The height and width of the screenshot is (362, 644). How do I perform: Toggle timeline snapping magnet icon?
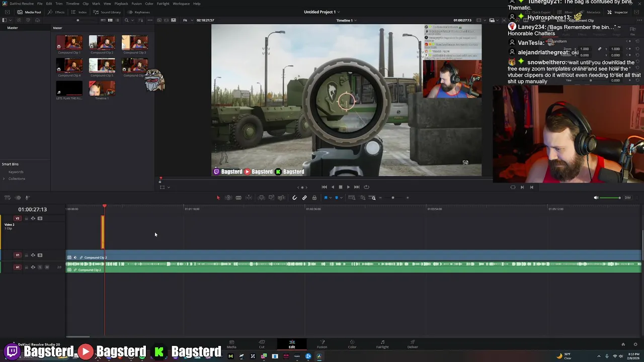pos(294,198)
